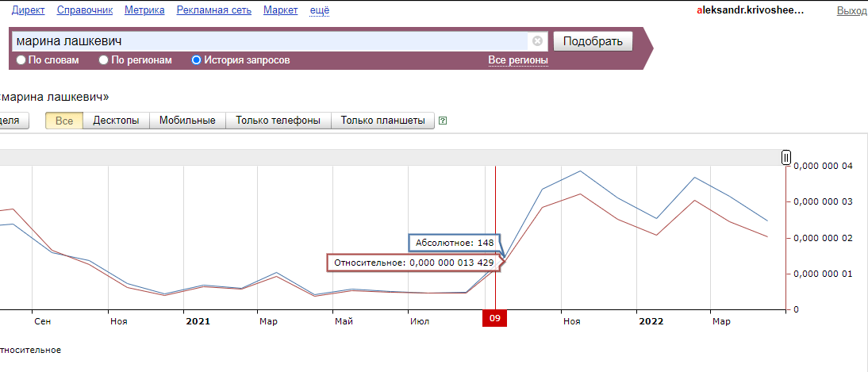Open the 'Рекламная сеть' link

coord(213,10)
